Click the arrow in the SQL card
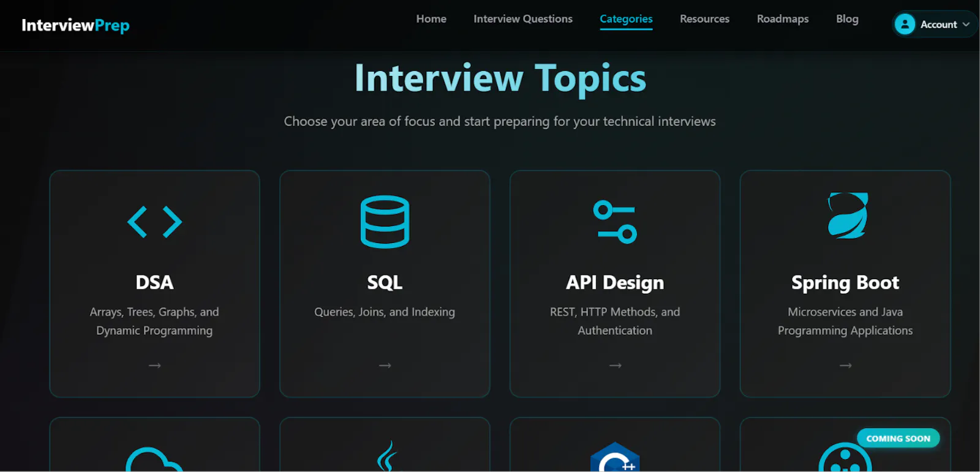The width and height of the screenshot is (980, 472). [385, 365]
